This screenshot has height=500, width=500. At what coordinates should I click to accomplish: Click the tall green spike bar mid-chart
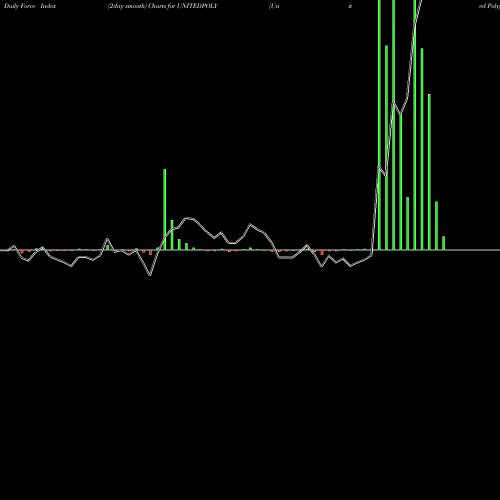pyautogui.click(x=165, y=209)
